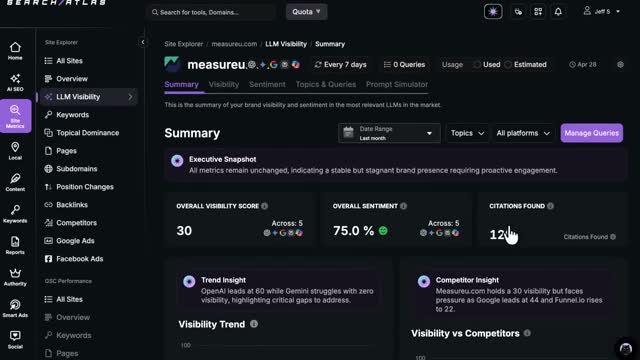Open project settings gear icon
The width and height of the screenshot is (640, 360).
coord(620,64)
